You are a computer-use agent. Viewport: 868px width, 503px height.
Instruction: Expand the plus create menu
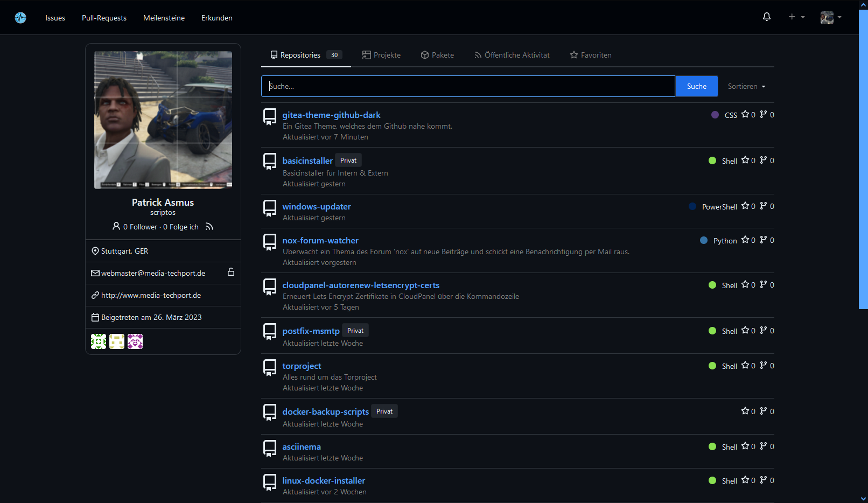796,17
